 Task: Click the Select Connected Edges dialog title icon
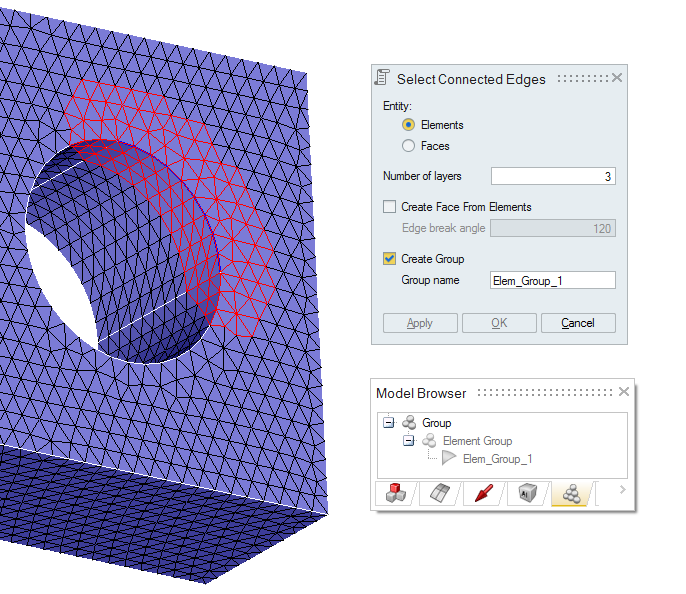[382, 78]
